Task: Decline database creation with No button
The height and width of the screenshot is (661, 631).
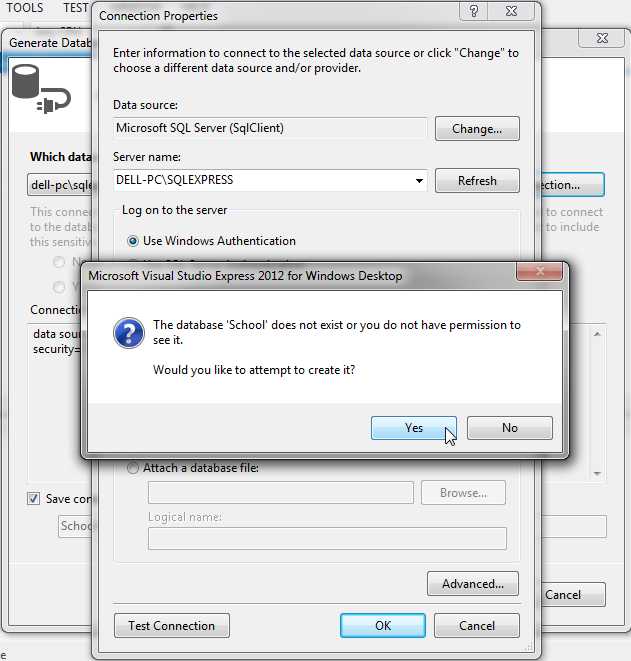Action: 510,428
